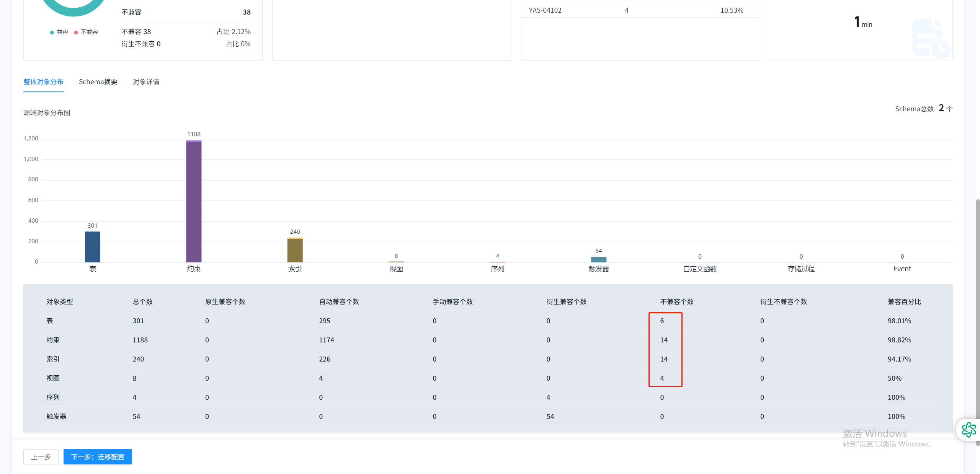
Task: Click the 兼容百分比 column header
Action: tap(904, 301)
